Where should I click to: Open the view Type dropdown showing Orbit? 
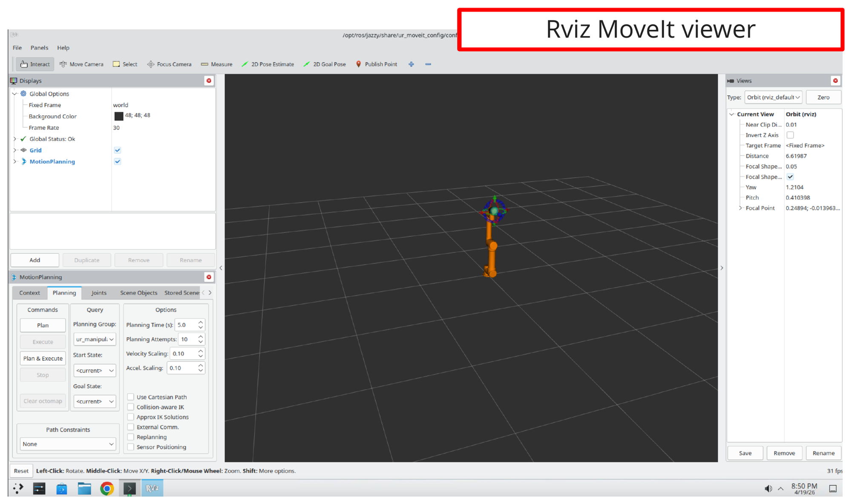773,97
